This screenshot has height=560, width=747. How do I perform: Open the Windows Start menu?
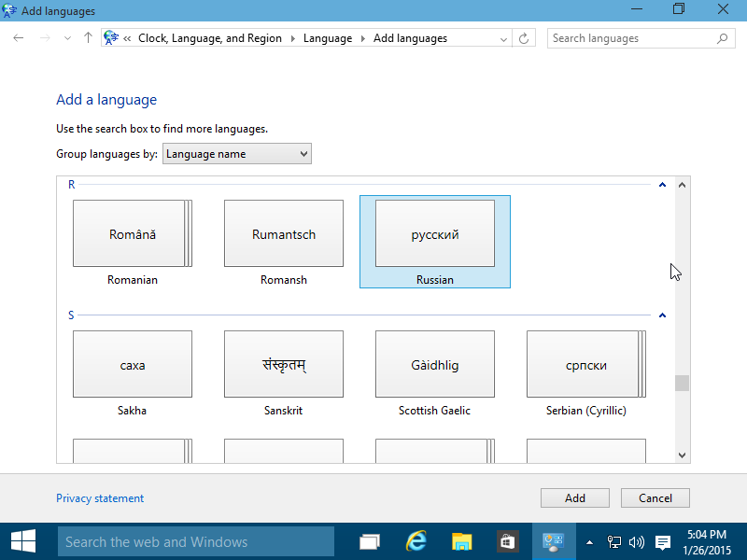(x=23, y=541)
